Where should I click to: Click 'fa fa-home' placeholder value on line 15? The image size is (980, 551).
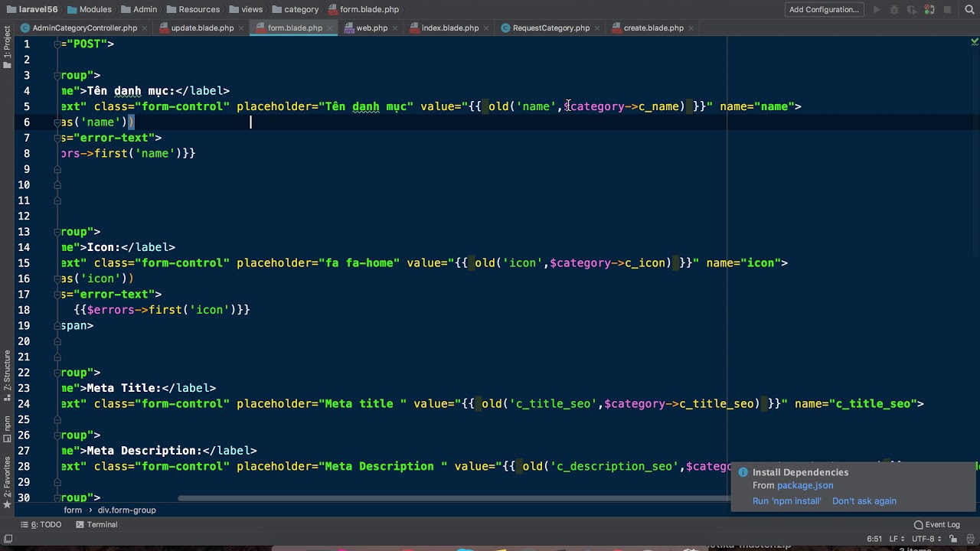[x=363, y=263]
